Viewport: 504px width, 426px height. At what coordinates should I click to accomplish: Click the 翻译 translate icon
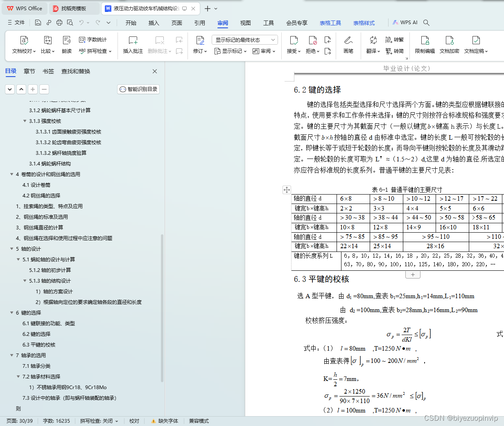click(373, 40)
